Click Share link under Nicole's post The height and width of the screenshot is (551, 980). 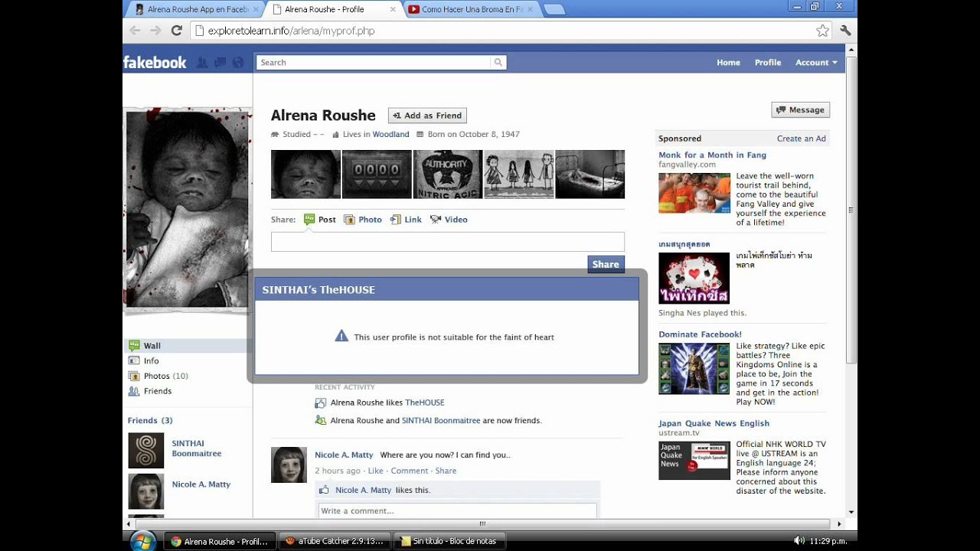click(446, 471)
